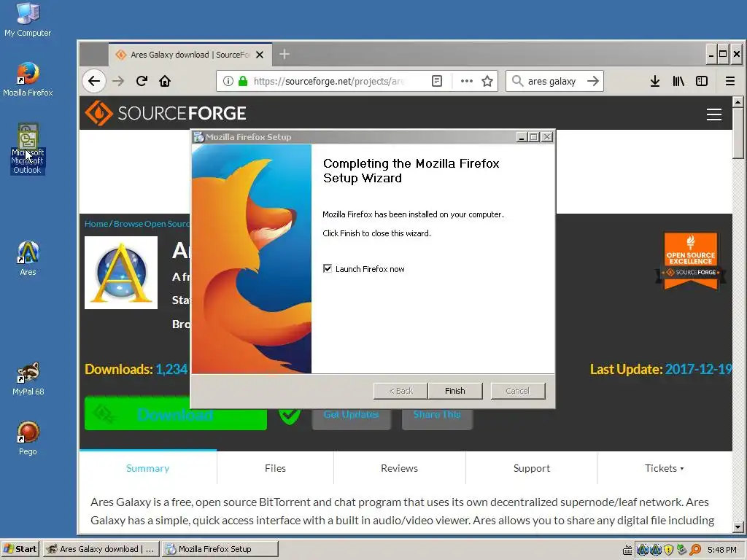Open the MyPal 68 desktop shortcut
Screen dimensions: 747x560
[x=28, y=378]
